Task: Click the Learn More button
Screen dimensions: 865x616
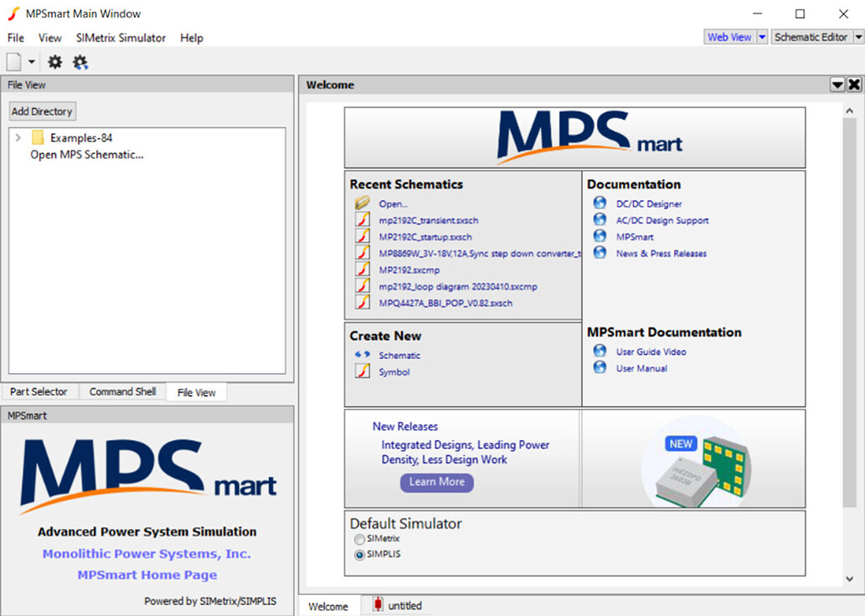Action: 437,482
